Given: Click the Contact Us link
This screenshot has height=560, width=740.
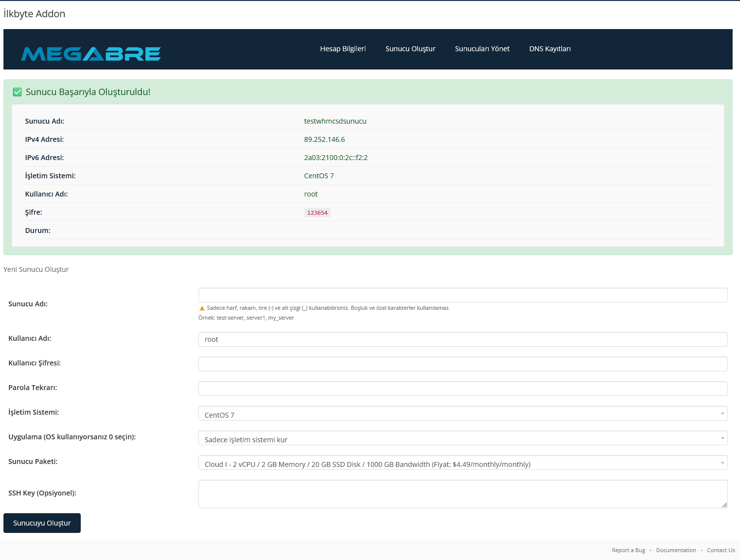Looking at the screenshot, I should [x=721, y=550].
